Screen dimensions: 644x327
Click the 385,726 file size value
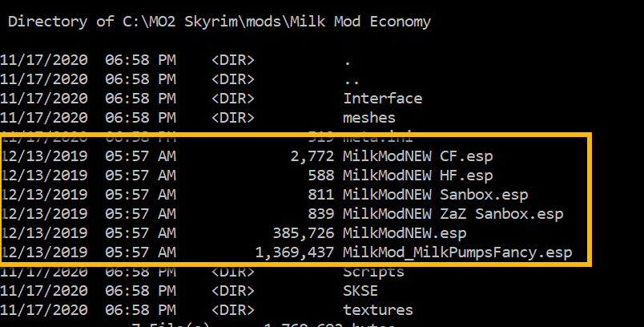click(304, 233)
